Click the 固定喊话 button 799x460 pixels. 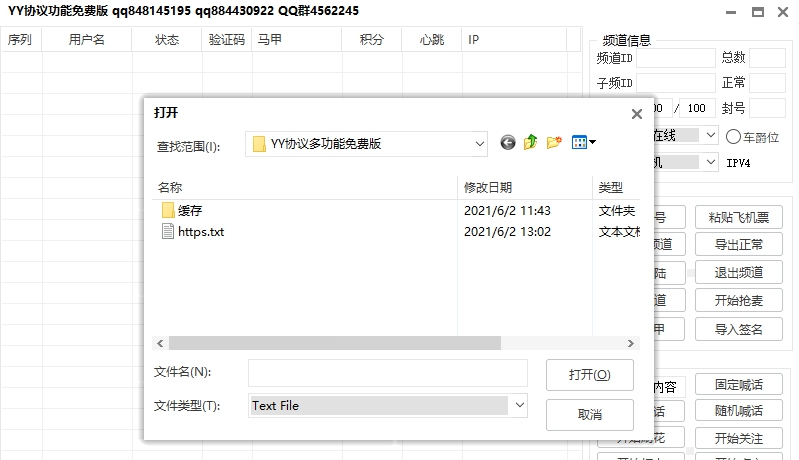(x=738, y=385)
